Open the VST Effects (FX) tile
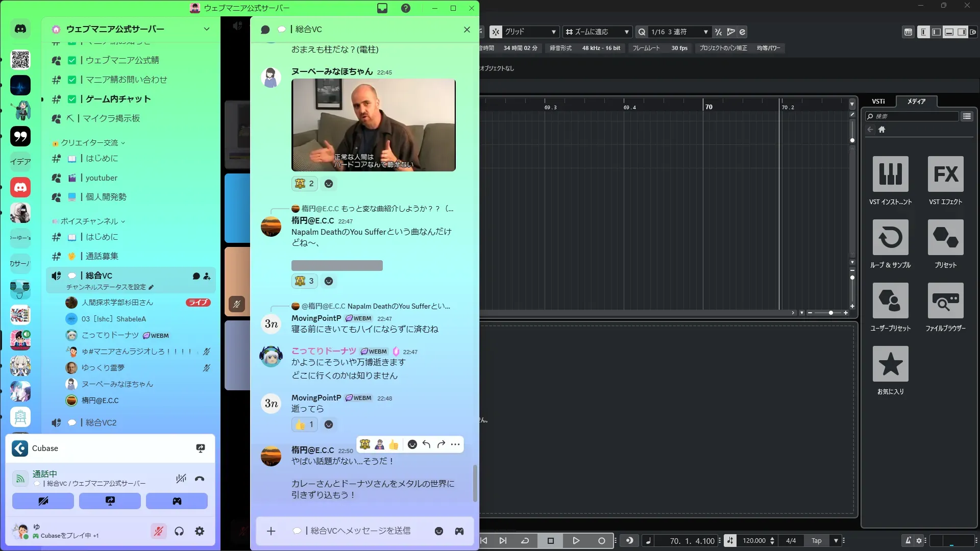This screenshot has width=980, height=551. [x=945, y=174]
